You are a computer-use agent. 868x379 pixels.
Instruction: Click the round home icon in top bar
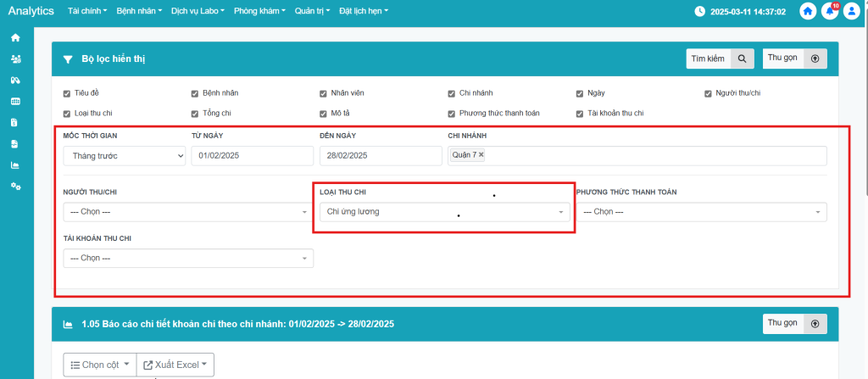pyautogui.click(x=808, y=12)
